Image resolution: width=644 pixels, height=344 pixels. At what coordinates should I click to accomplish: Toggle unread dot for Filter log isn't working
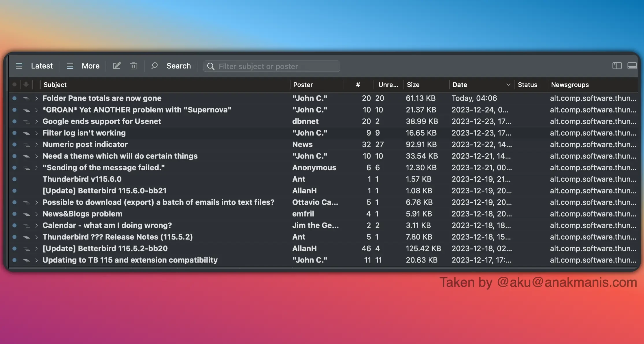pos(14,133)
